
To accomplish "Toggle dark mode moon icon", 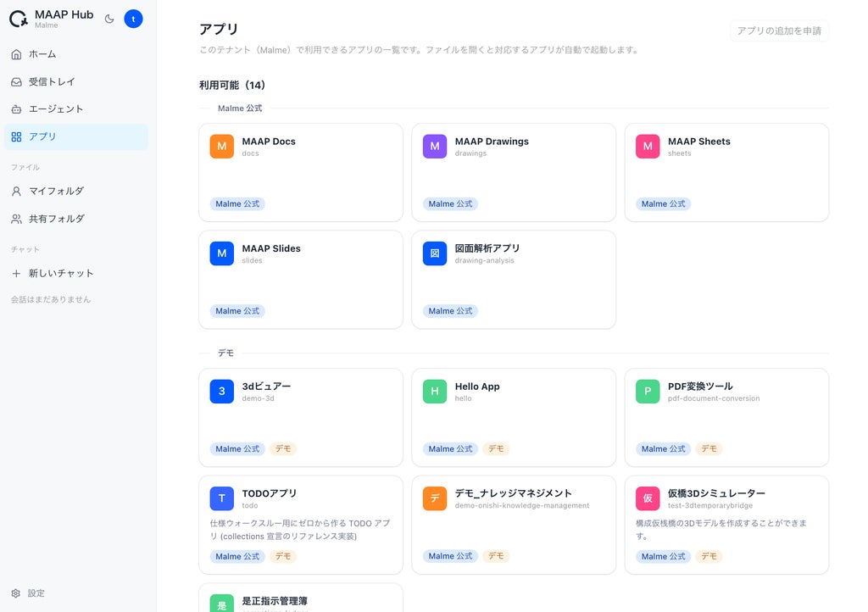I will pyautogui.click(x=109, y=19).
